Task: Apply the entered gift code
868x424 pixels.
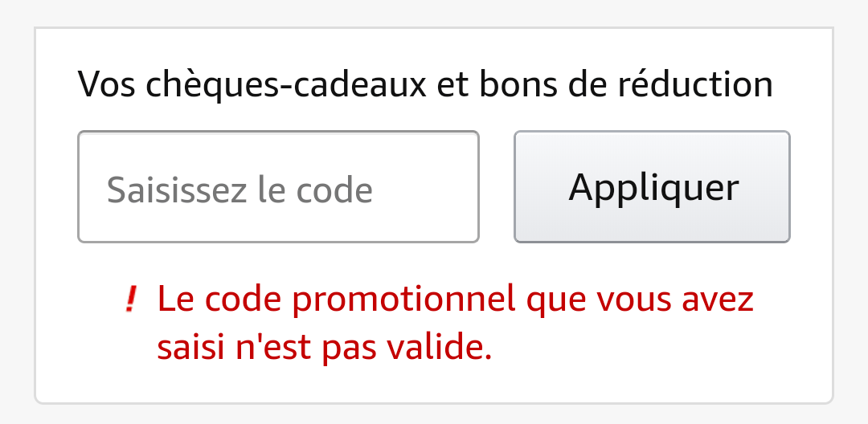Action: tap(652, 186)
